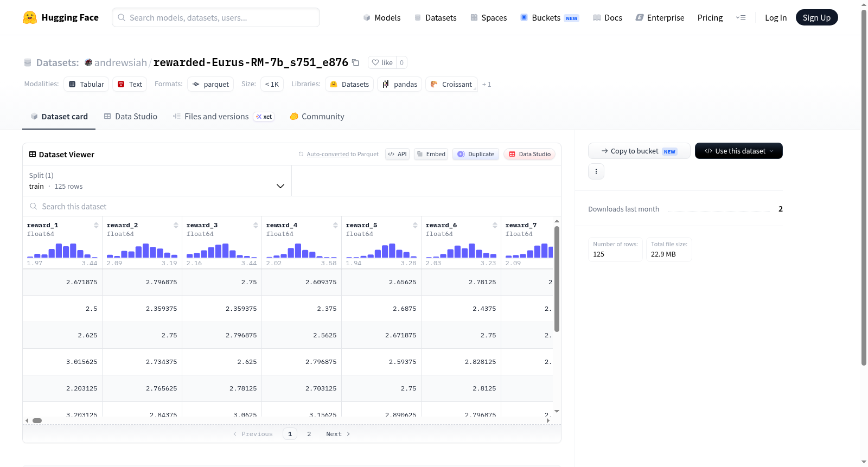Click the heart like button

(382, 62)
